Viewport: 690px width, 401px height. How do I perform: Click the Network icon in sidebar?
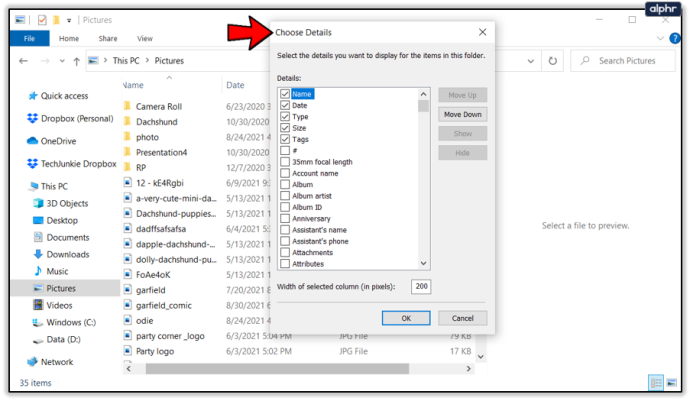[x=32, y=362]
